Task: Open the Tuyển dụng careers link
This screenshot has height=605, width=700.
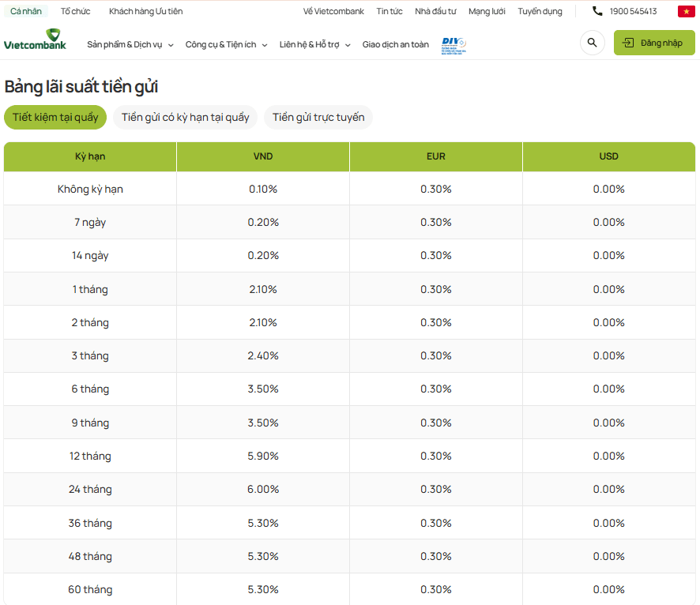Action: 540,11
